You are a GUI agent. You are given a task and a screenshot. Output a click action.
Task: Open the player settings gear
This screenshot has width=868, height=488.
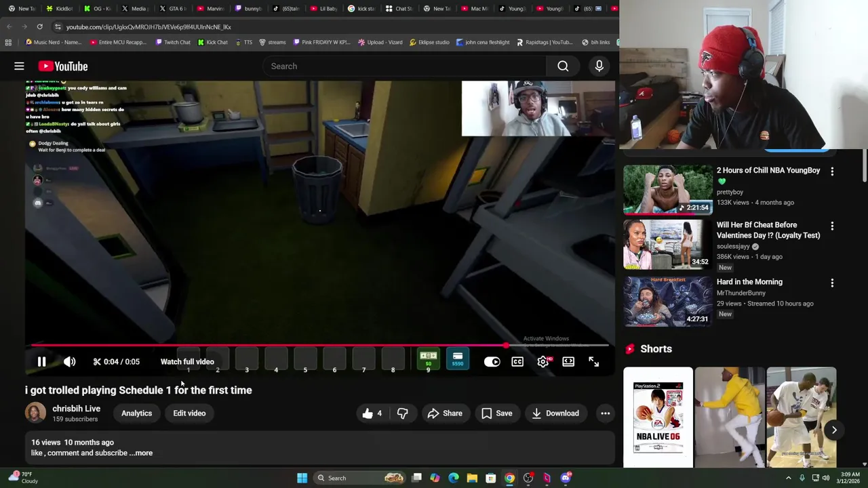click(x=543, y=362)
